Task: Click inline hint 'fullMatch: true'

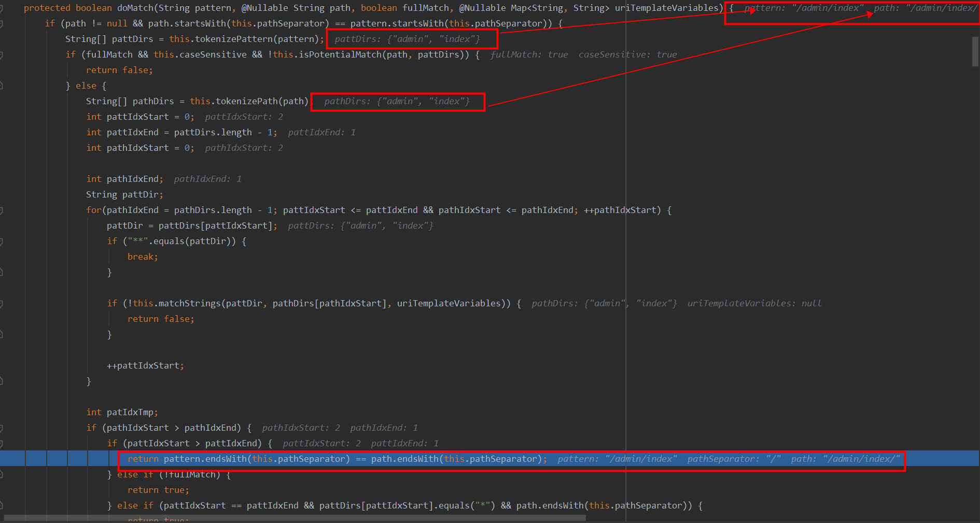Action: click(529, 55)
